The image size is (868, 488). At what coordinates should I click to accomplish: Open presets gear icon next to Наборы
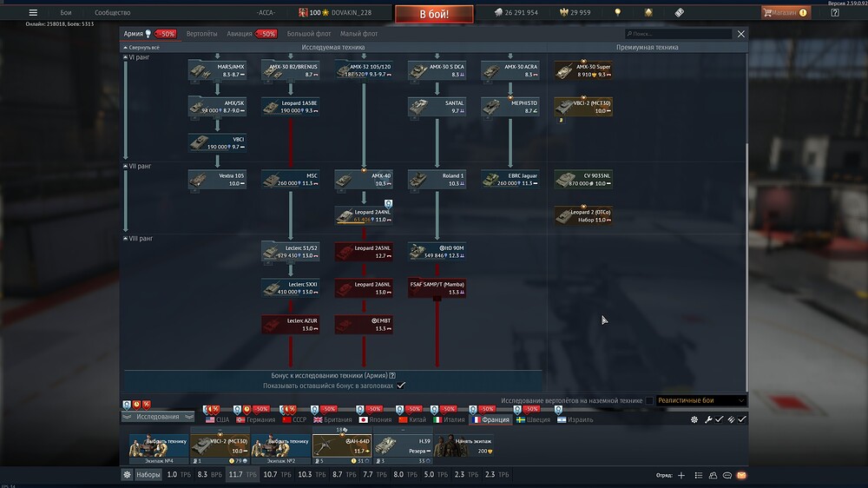click(x=127, y=475)
